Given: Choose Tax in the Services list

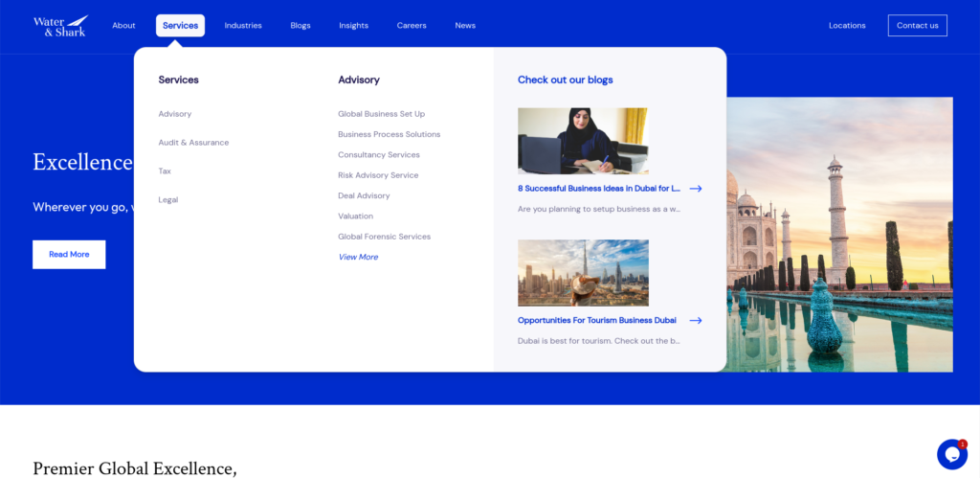Looking at the screenshot, I should 165,171.
